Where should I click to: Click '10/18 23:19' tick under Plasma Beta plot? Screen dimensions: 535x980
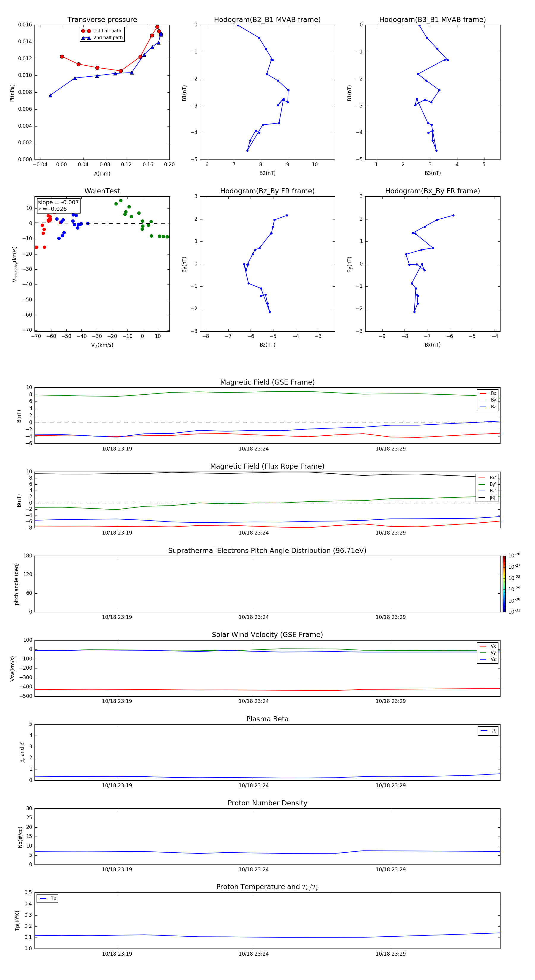[117, 785]
